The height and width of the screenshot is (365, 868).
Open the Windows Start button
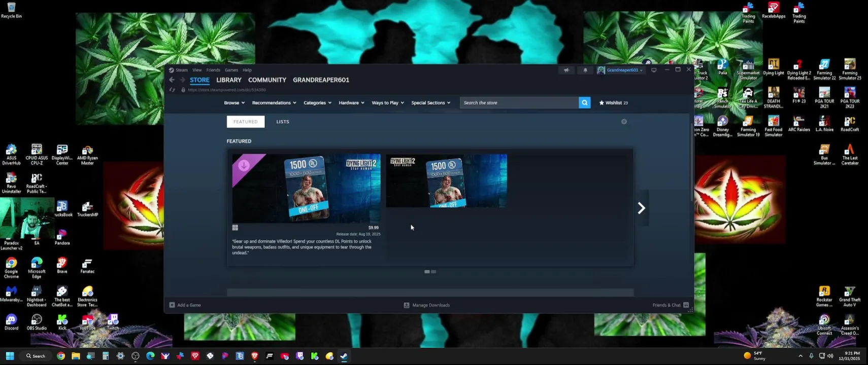[10, 356]
